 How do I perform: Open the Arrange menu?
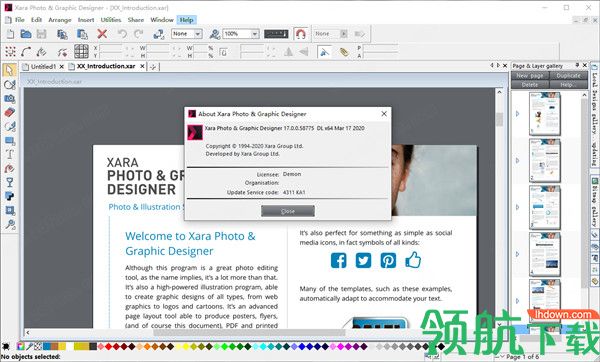pyautogui.click(x=59, y=20)
